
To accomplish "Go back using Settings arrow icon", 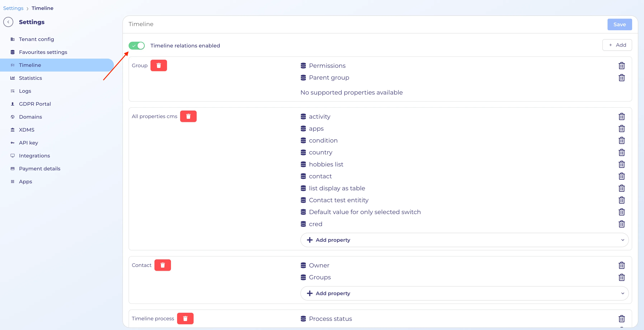I will point(8,22).
